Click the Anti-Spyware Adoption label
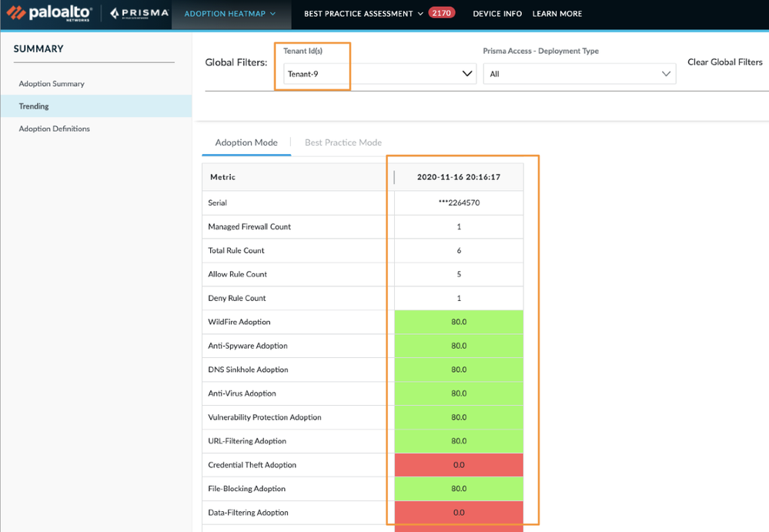 click(x=248, y=346)
